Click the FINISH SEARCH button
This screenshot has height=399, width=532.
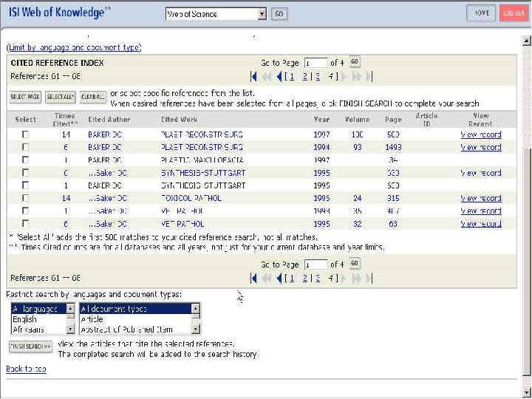click(x=30, y=346)
